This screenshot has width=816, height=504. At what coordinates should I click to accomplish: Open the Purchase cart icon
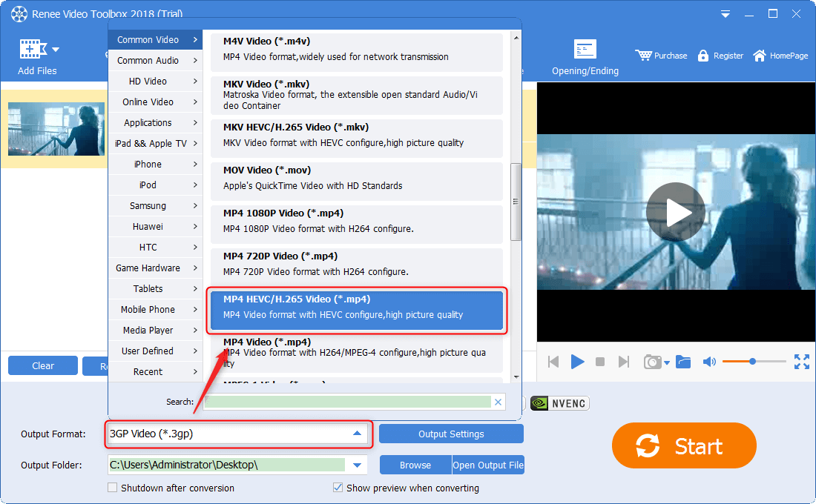pyautogui.click(x=643, y=56)
